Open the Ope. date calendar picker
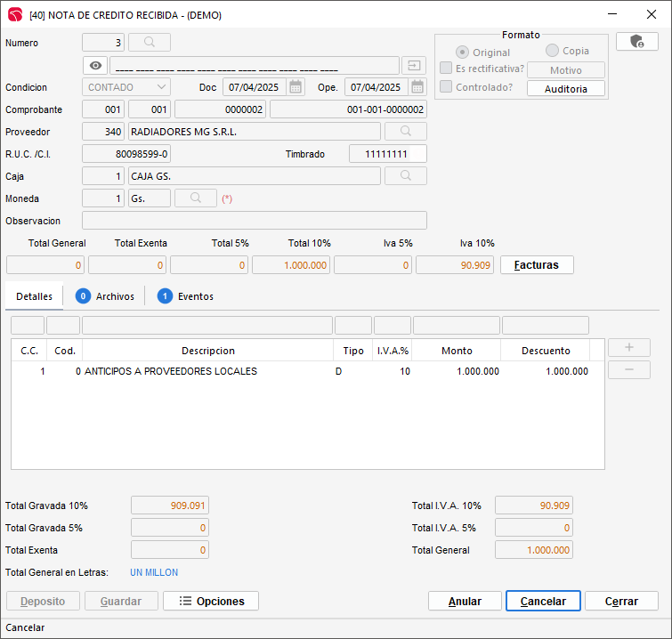Image resolution: width=672 pixels, height=639 pixels. coord(417,87)
